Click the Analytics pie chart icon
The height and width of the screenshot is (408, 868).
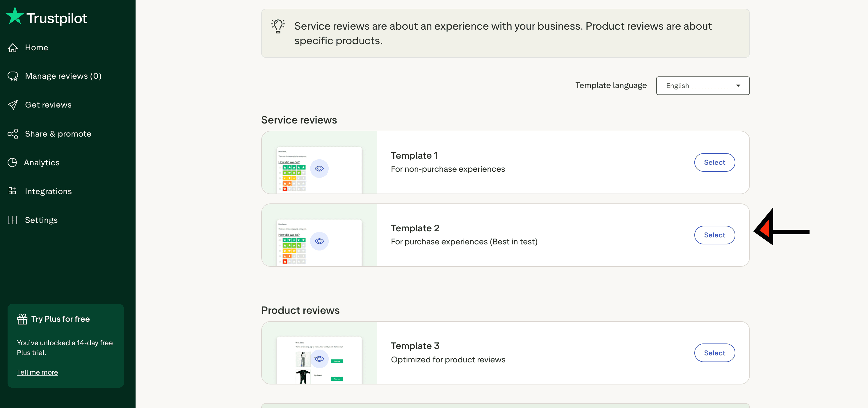point(13,162)
